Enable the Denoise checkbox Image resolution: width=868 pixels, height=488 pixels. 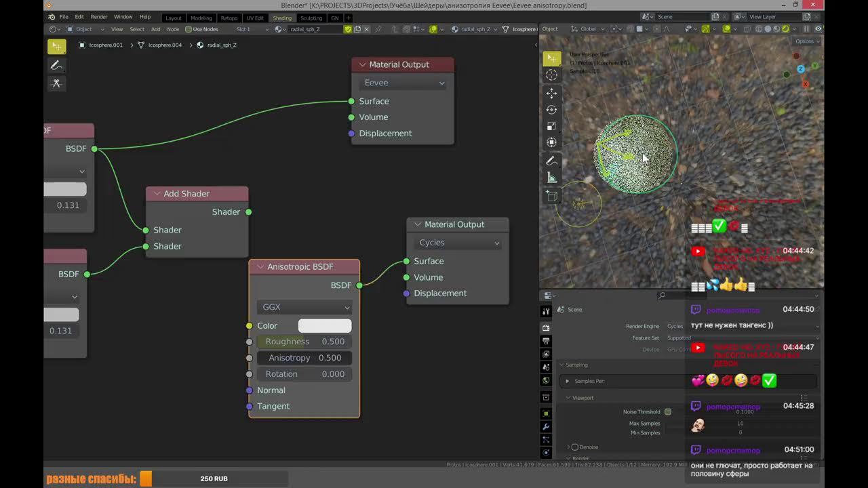pos(575,447)
